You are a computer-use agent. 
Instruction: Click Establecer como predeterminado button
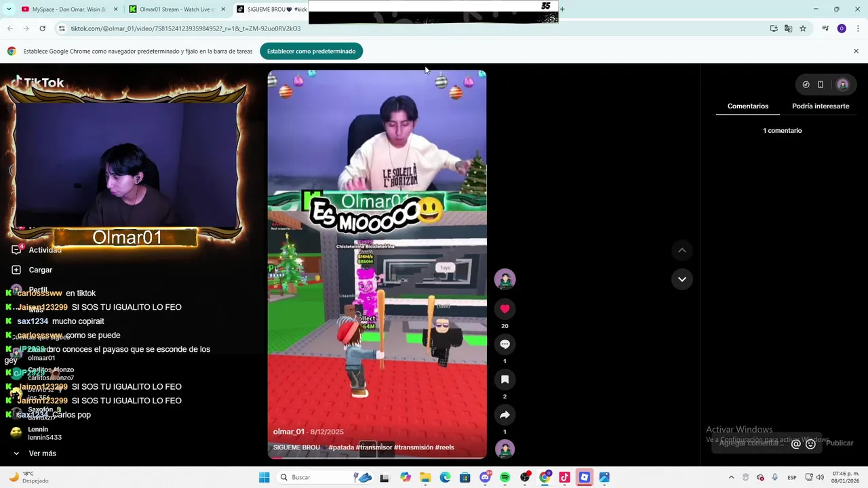pos(311,52)
